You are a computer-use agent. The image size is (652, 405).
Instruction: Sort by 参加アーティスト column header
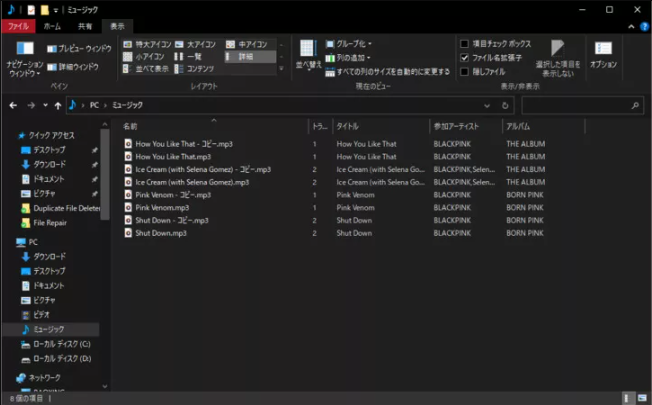tap(466, 126)
